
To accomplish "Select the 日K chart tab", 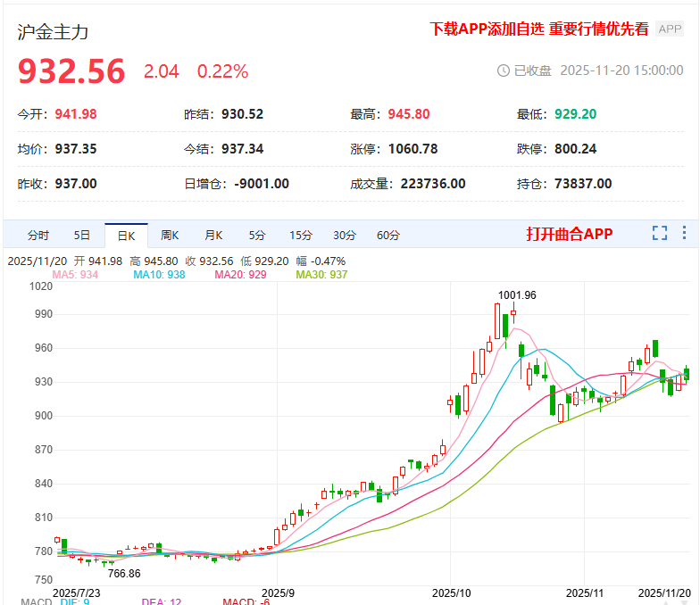I will pos(127,236).
